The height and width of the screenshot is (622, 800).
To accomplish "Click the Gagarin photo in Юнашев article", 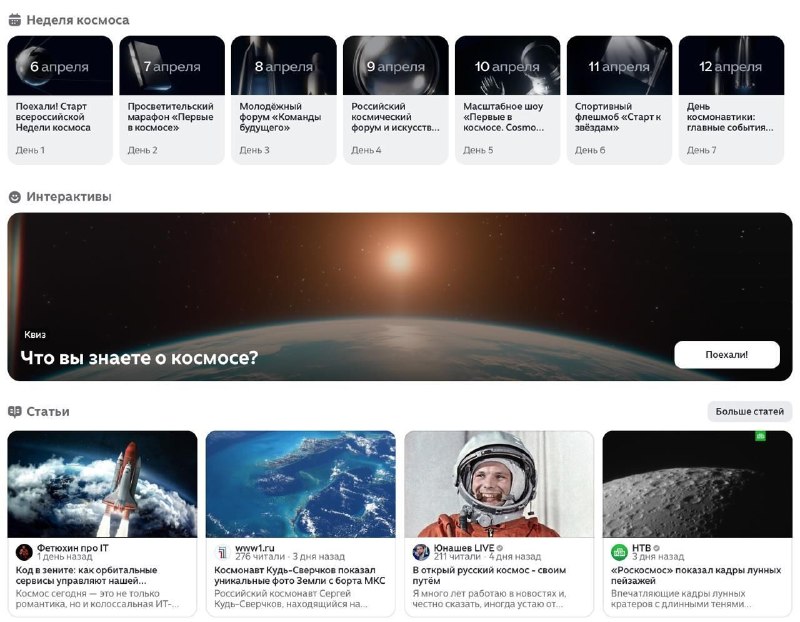I will coord(498,484).
